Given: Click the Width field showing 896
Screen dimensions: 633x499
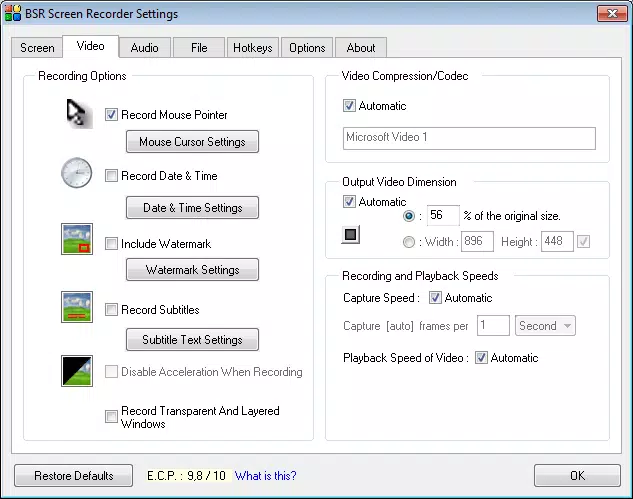Looking at the screenshot, I should [x=477, y=241].
